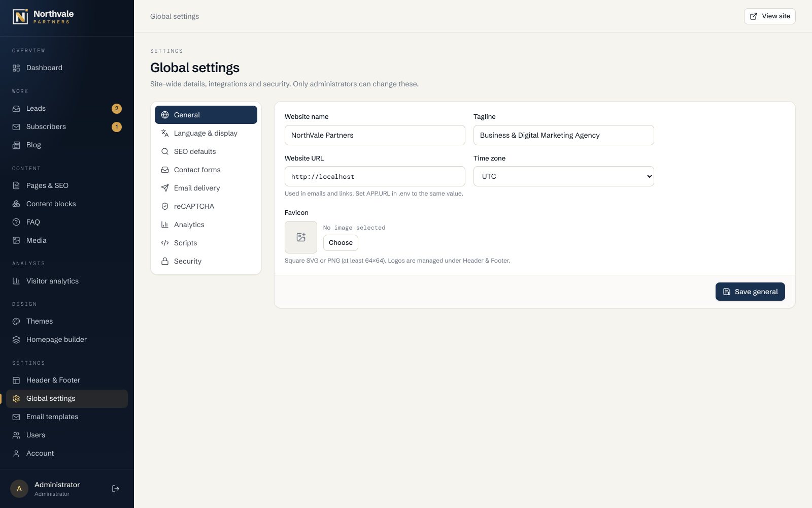The height and width of the screenshot is (508, 812).
Task: Open the reCAPTCHA settings tab
Action: 206,206
